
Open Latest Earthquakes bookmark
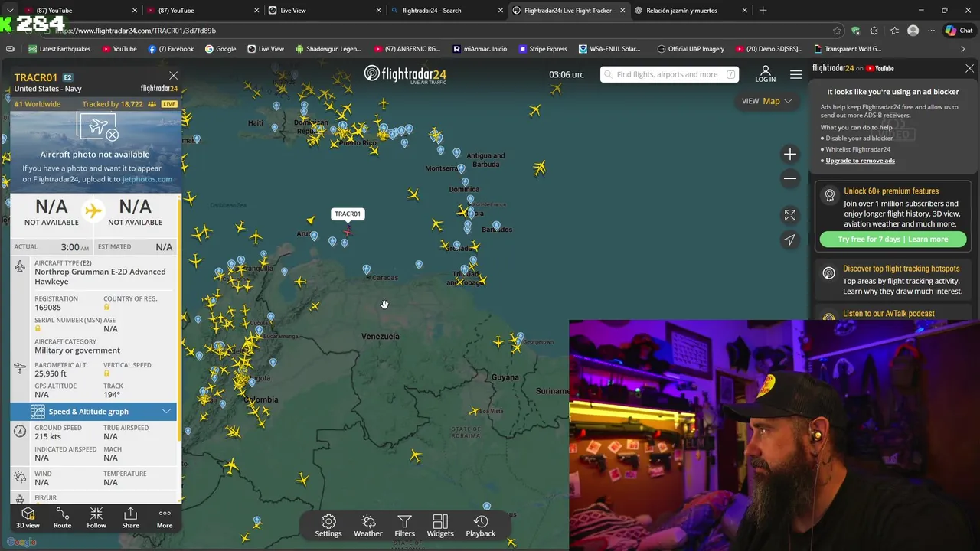pos(59,49)
